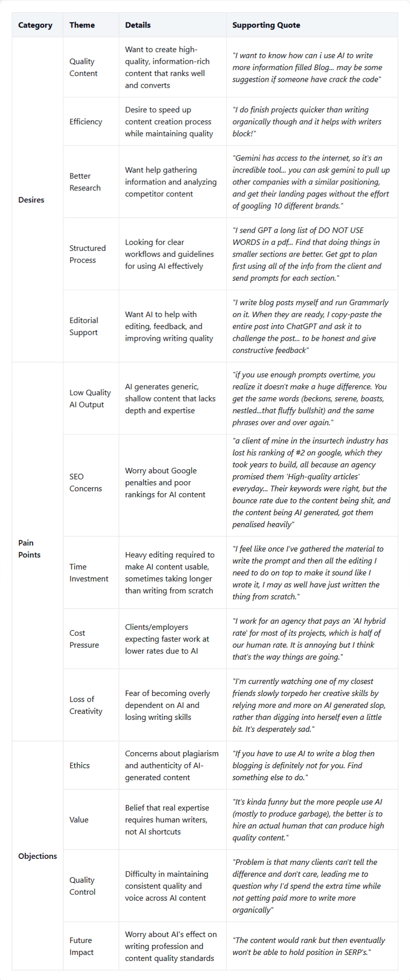The height and width of the screenshot is (980, 410).
Task: Click the Theme column header
Action: point(82,25)
